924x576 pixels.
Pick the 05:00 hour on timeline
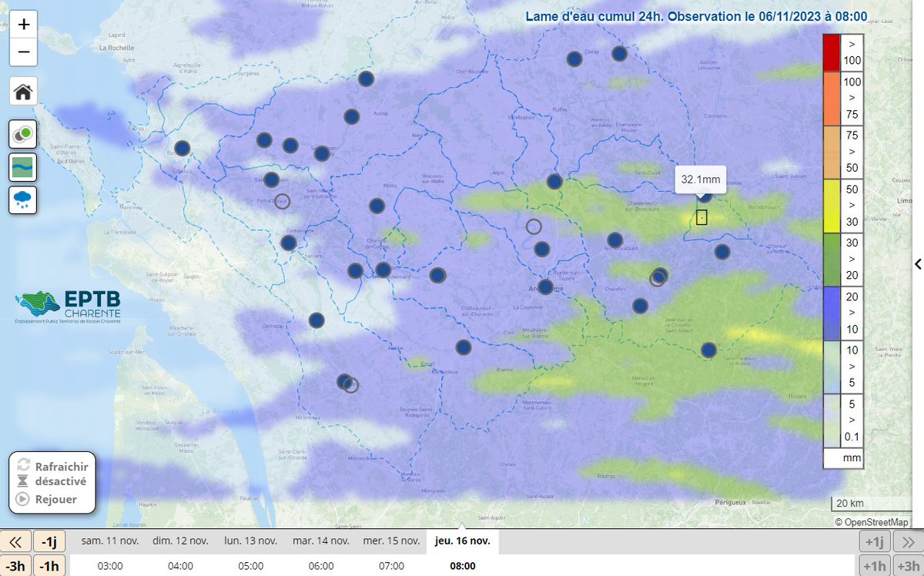click(251, 566)
